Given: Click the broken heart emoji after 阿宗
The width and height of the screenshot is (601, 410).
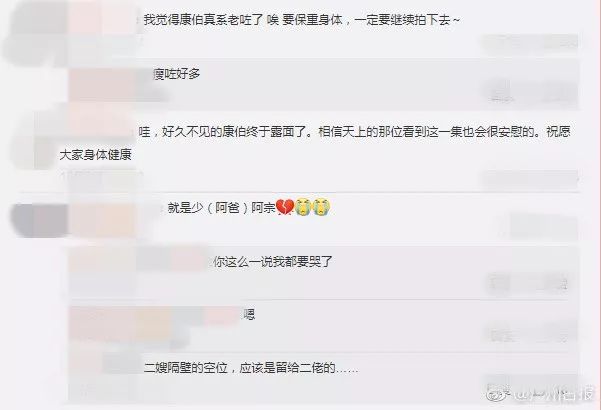Looking at the screenshot, I should [285, 207].
